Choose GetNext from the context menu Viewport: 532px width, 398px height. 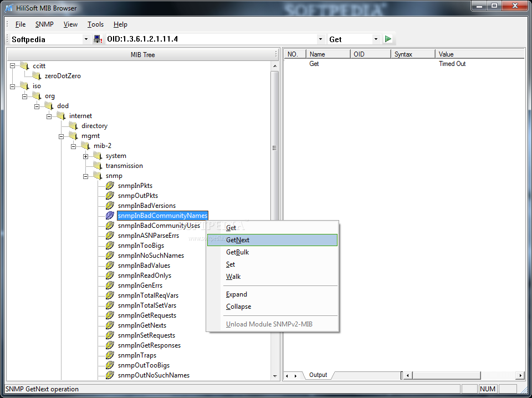pyautogui.click(x=272, y=240)
